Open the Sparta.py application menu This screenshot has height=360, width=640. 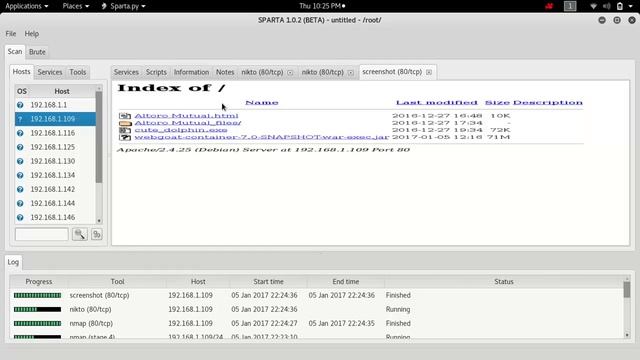[x=123, y=6]
